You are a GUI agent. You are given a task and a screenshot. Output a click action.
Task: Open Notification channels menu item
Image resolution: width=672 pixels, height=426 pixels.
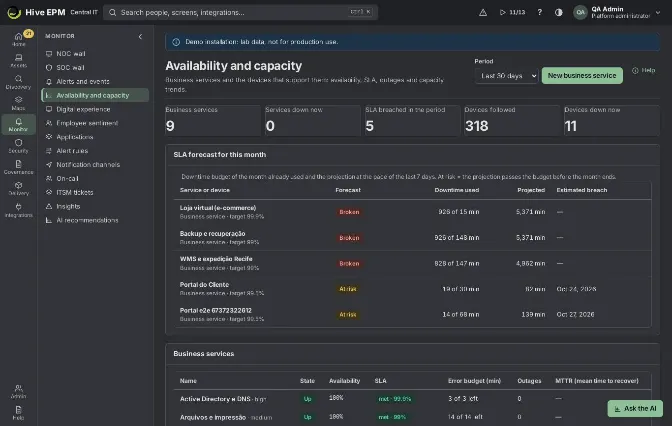click(95, 165)
